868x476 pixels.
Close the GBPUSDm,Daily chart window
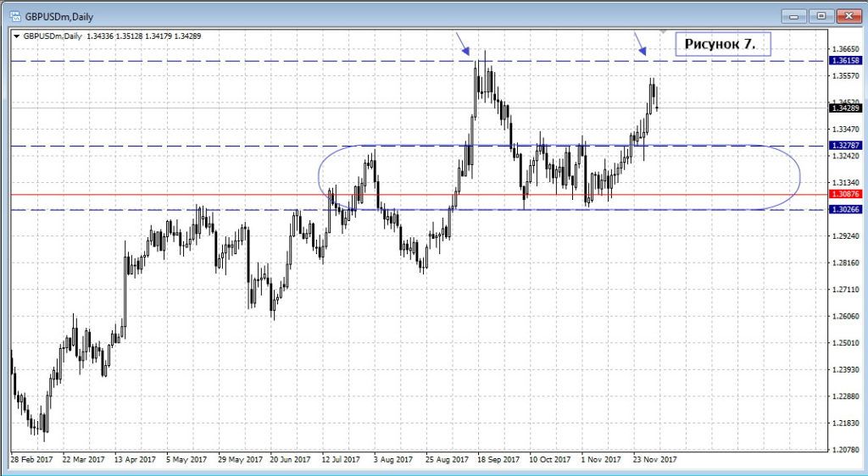click(x=848, y=15)
